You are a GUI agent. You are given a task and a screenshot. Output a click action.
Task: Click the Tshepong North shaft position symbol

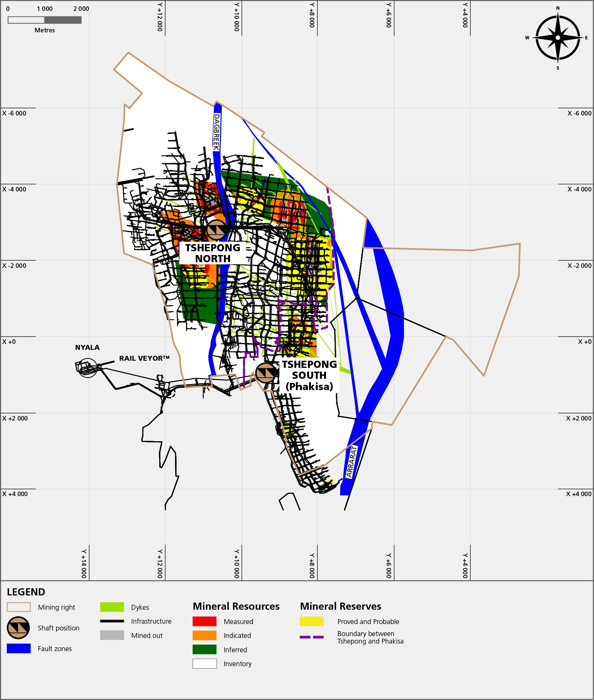pyautogui.click(x=216, y=230)
